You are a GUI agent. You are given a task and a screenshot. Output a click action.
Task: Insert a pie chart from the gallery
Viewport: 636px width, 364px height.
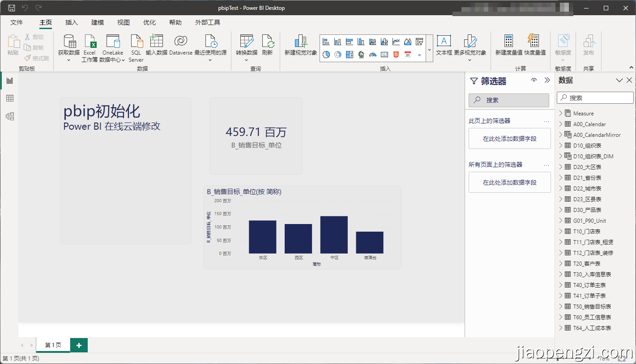326,55
